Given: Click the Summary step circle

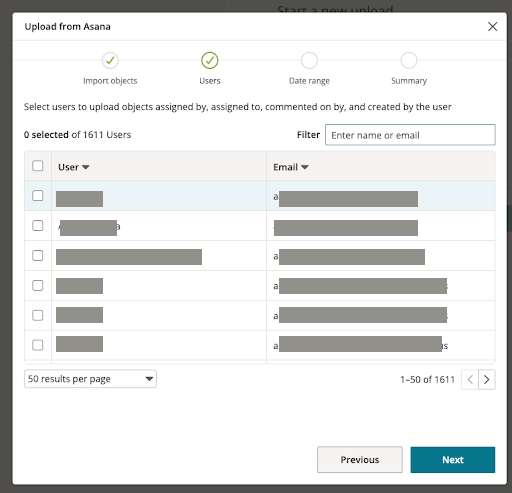Looking at the screenshot, I should click(409, 60).
